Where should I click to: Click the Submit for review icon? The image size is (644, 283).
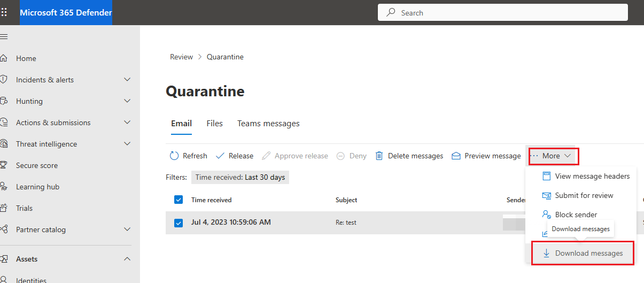tap(546, 195)
